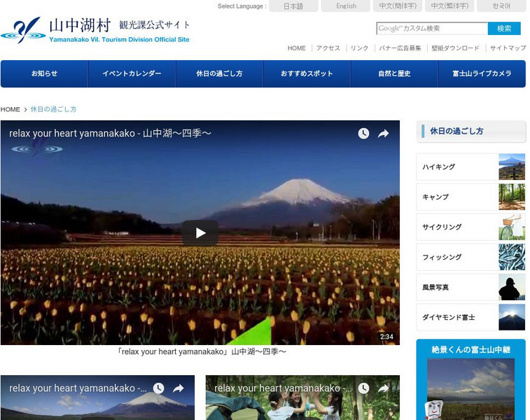Click Watch Later clock icon on main video

coord(363,134)
